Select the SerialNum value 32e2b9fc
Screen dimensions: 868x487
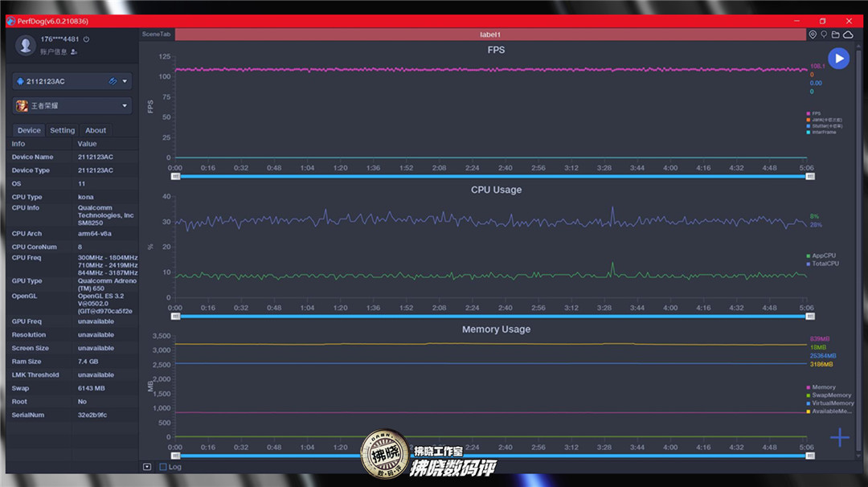tap(92, 415)
